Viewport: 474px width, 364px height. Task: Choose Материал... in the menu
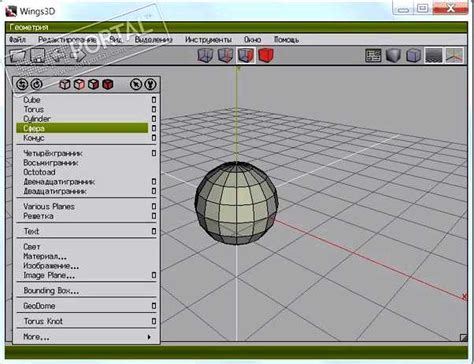[45, 256]
